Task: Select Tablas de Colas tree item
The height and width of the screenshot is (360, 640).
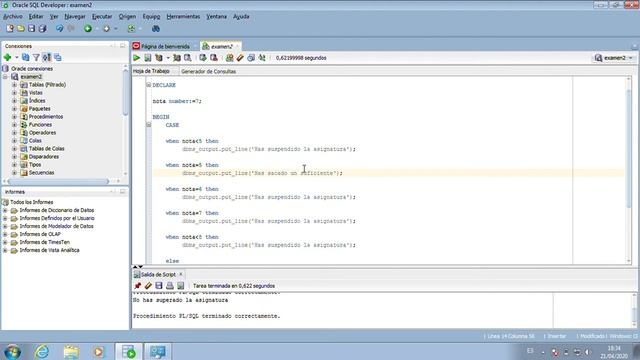Action: point(47,149)
